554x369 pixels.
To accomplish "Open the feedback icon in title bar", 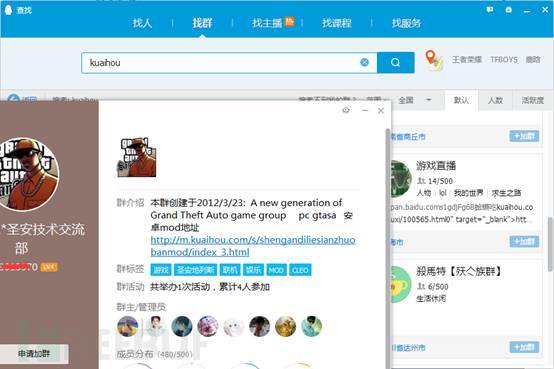I will coord(489,10).
